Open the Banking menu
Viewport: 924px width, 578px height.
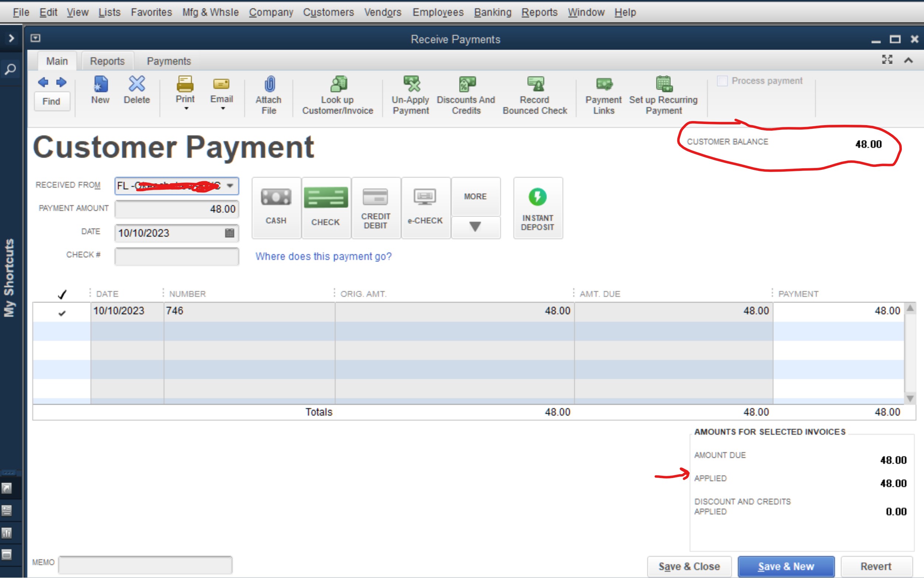click(493, 12)
